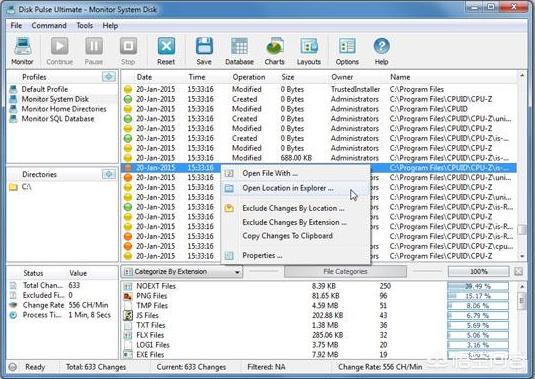Pause monitoring with the Pause icon
This screenshot has width=535, height=379.
point(94,51)
